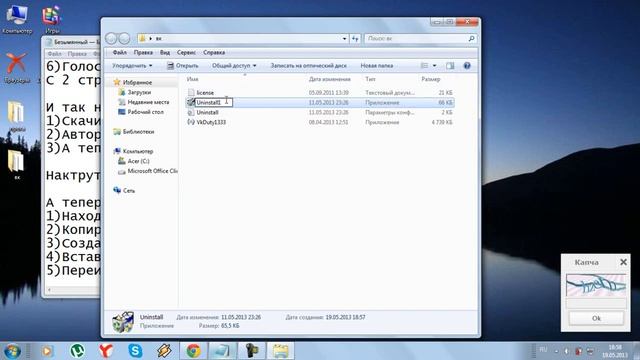Select Недавние места in navigation pane
640x360 pixels.
pyautogui.click(x=148, y=102)
